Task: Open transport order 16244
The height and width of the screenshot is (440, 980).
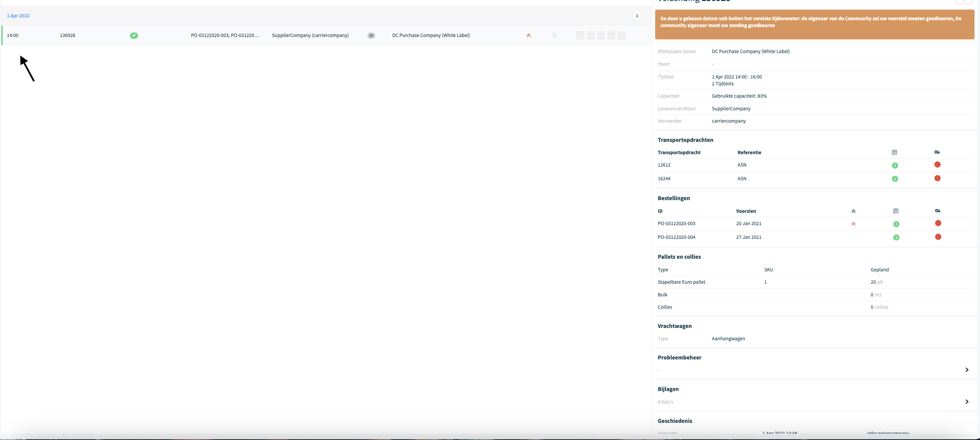Action: [x=664, y=179]
